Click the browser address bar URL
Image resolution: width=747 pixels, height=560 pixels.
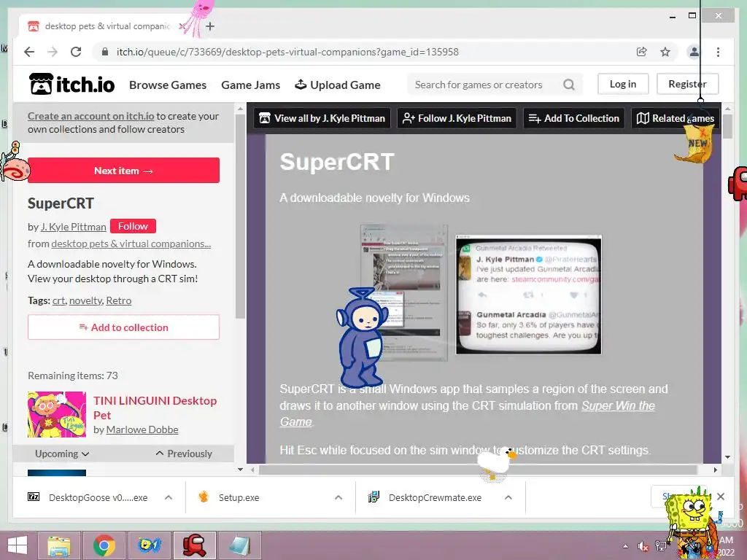[287, 52]
